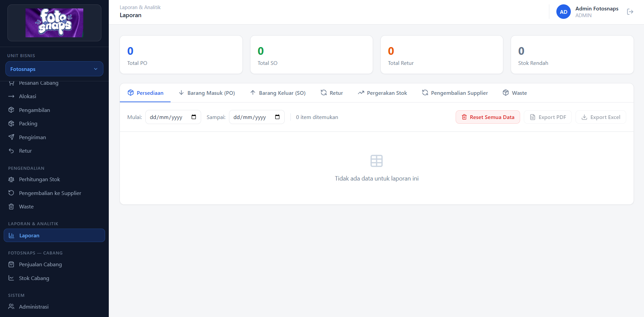Open Perhitungan Stok page

click(54, 180)
